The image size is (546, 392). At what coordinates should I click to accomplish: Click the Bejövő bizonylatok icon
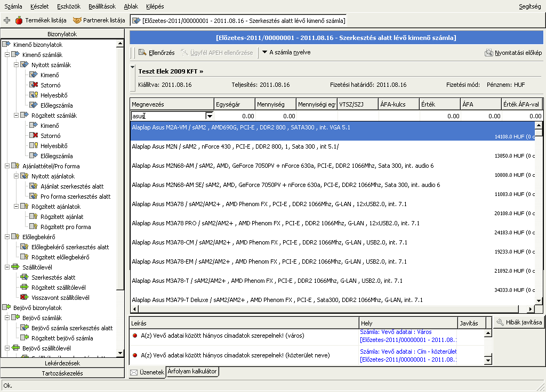point(6,307)
